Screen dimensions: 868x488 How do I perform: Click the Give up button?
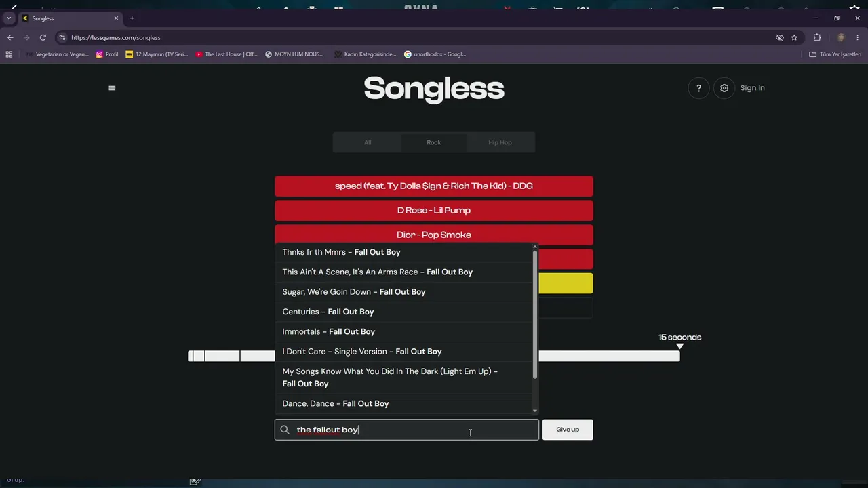568,430
